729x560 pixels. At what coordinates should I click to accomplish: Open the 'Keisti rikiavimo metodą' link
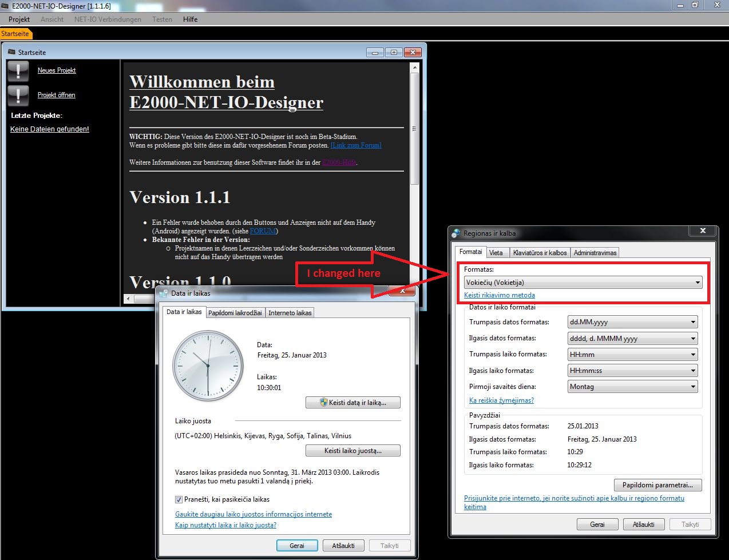coord(499,295)
